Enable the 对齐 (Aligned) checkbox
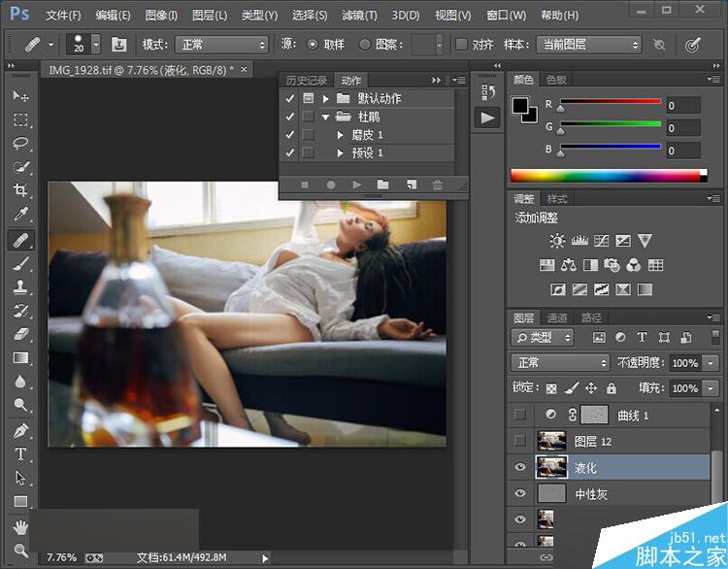 (461, 45)
